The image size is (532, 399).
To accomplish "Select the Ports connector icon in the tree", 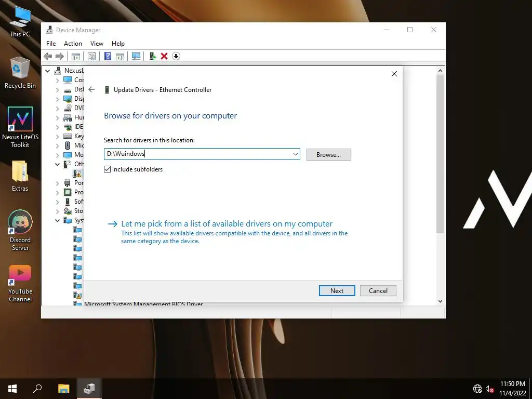I will [x=68, y=183].
